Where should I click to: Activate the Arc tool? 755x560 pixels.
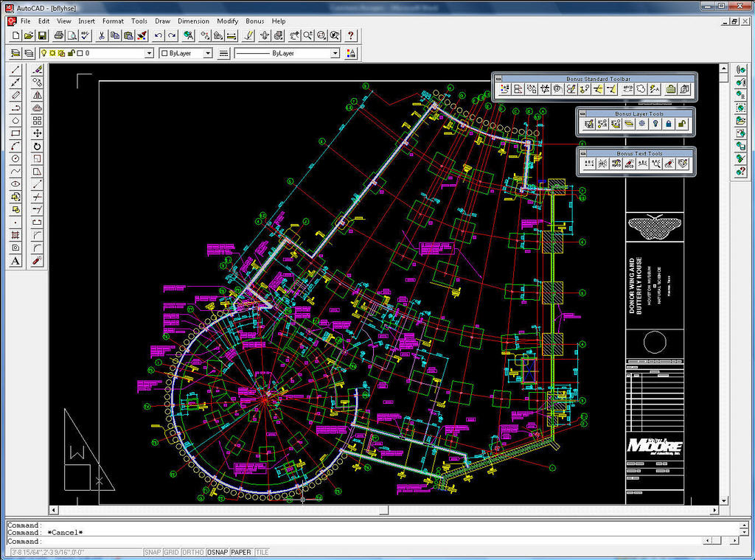pyautogui.click(x=15, y=146)
